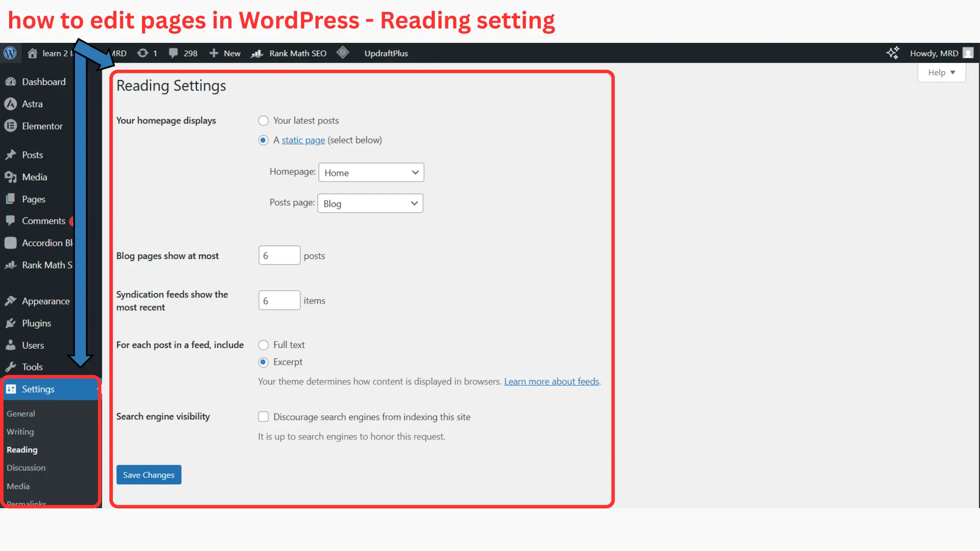Open the Tools sidebar label
The height and width of the screenshot is (551, 980).
(32, 366)
